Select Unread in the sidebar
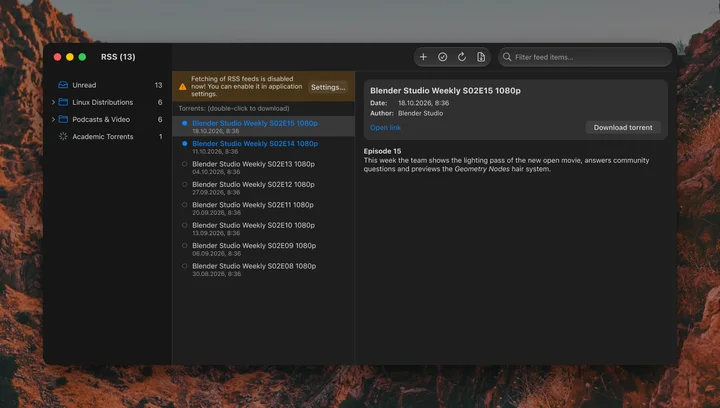Viewport: 720px width, 408px height. [107, 85]
